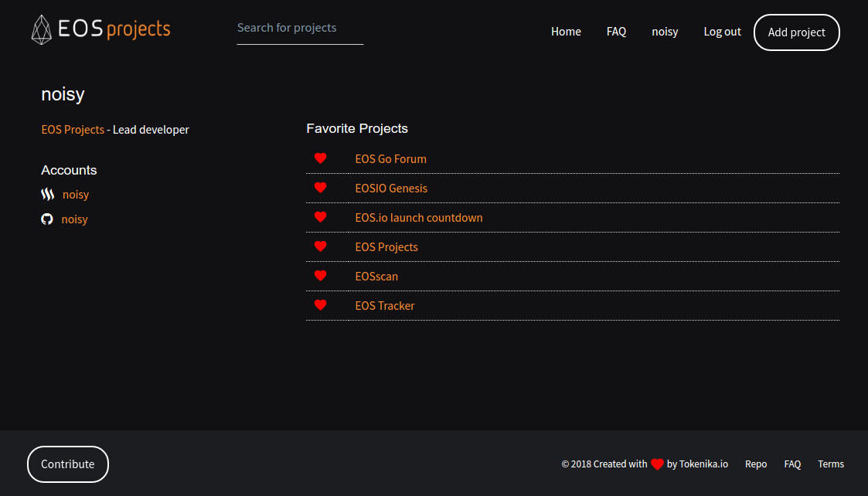Open the Terms footer link
Screen dimensions: 868x496
point(831,464)
